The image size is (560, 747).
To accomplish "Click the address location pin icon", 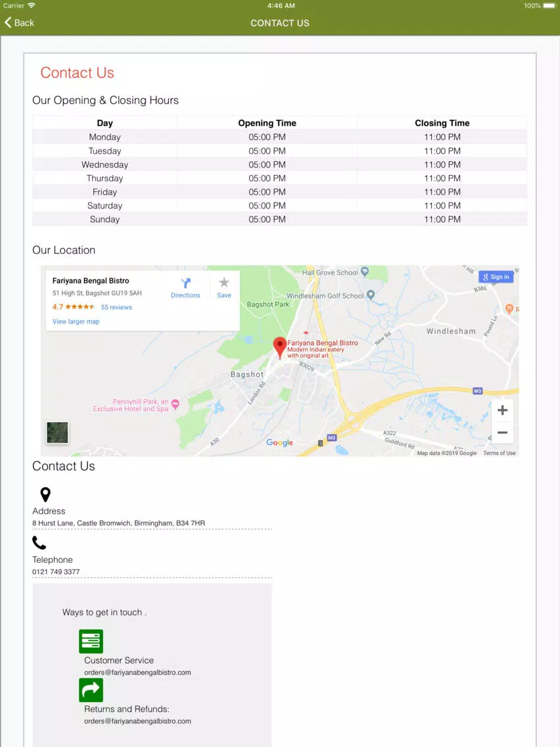I will coord(45,494).
